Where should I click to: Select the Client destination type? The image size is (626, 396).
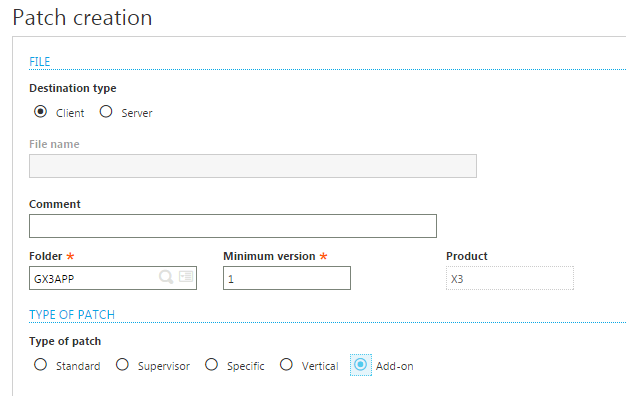[40, 112]
